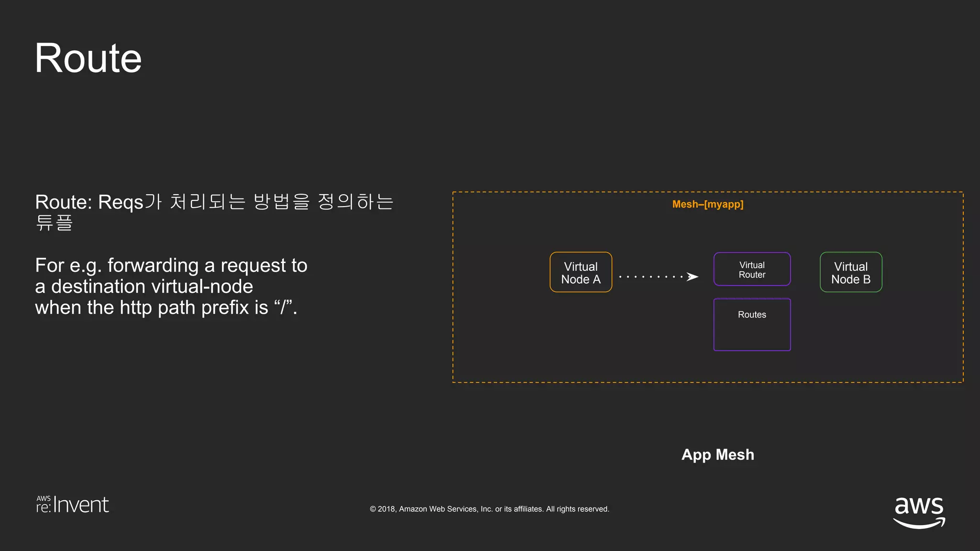Click the word 튜플
Viewport: 980px width, 551px height.
pos(54,223)
